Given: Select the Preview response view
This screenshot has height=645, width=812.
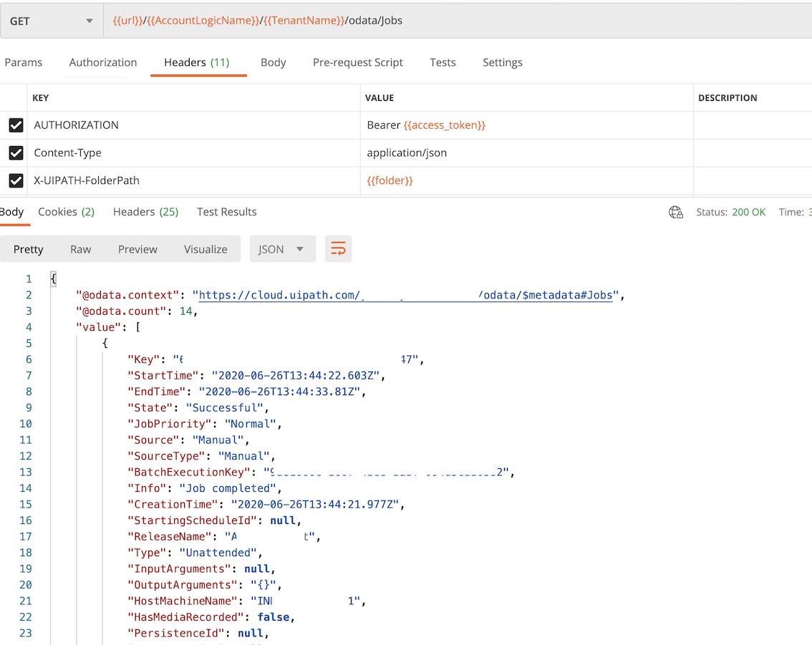Looking at the screenshot, I should click(137, 249).
